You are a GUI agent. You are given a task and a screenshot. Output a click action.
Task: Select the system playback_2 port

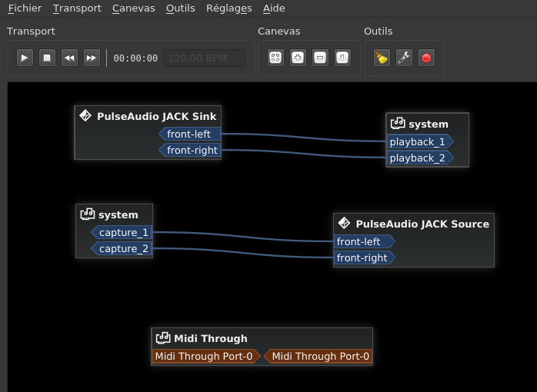pyautogui.click(x=418, y=158)
